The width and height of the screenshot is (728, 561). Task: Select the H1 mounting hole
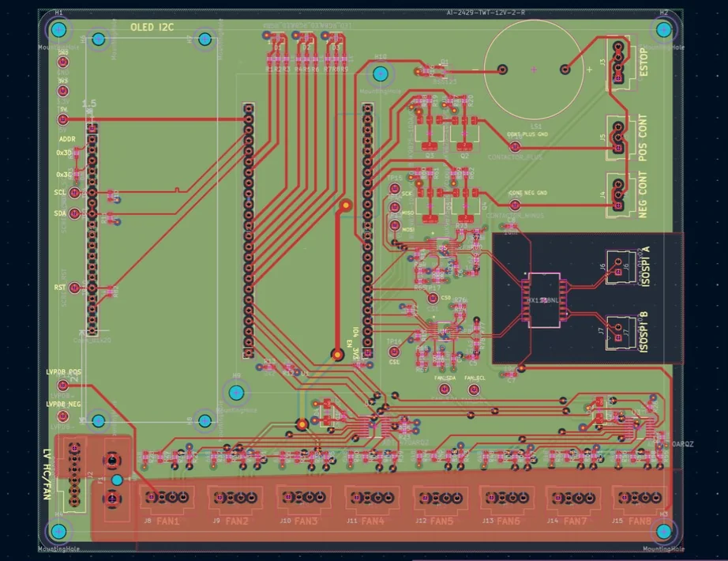(58, 30)
